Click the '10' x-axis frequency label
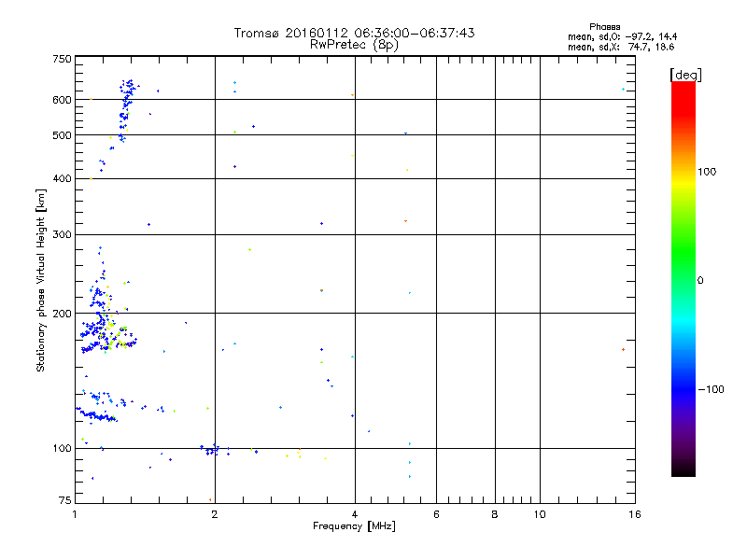 pos(540,514)
